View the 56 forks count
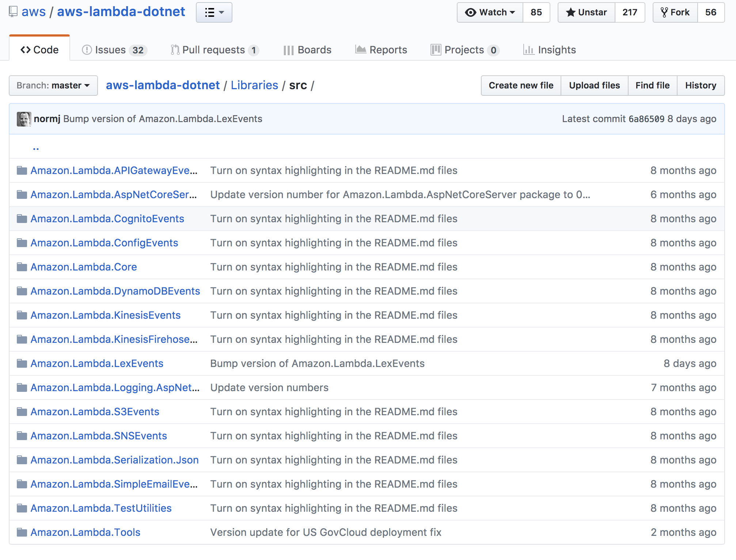The width and height of the screenshot is (736, 560). [x=711, y=12]
